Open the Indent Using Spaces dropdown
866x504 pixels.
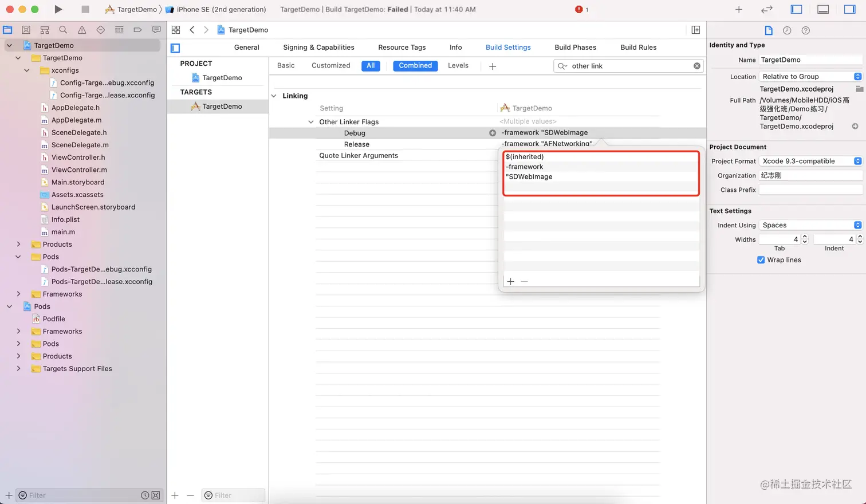(x=810, y=226)
